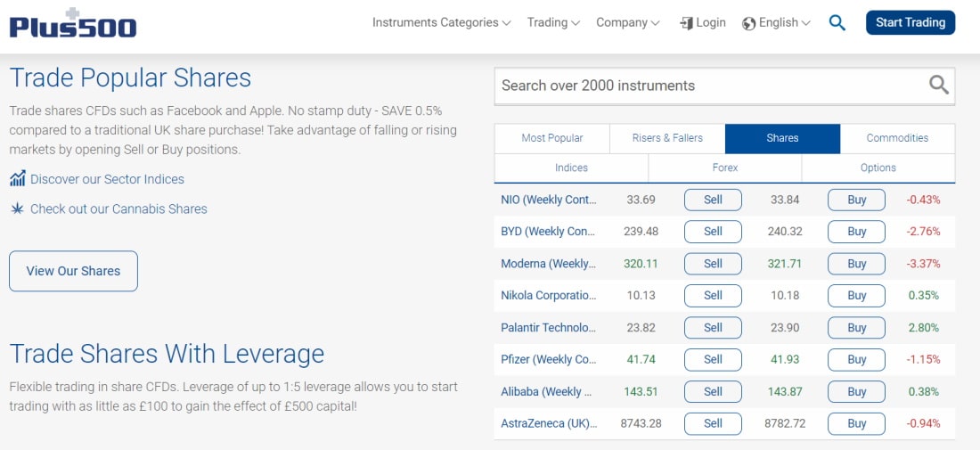Open the NIO (Weekly Cont... instrument
This screenshot has width=980, height=450.
pyautogui.click(x=549, y=200)
